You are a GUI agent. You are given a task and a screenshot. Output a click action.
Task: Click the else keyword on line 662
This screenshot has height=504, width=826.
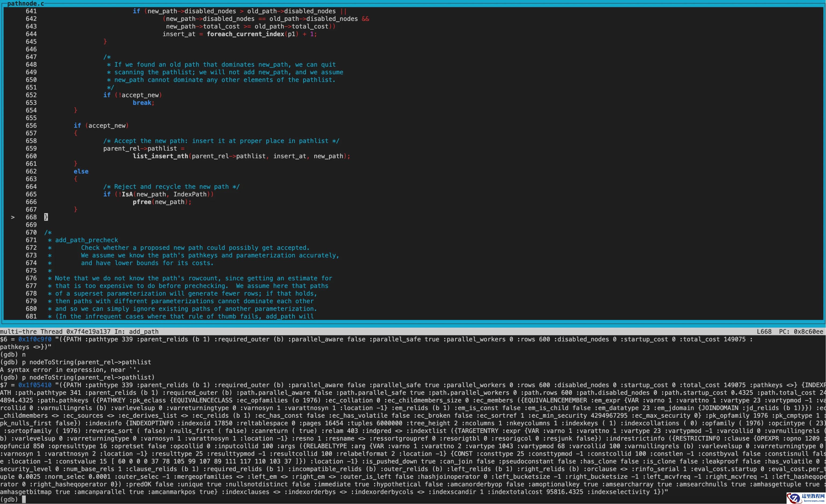81,171
